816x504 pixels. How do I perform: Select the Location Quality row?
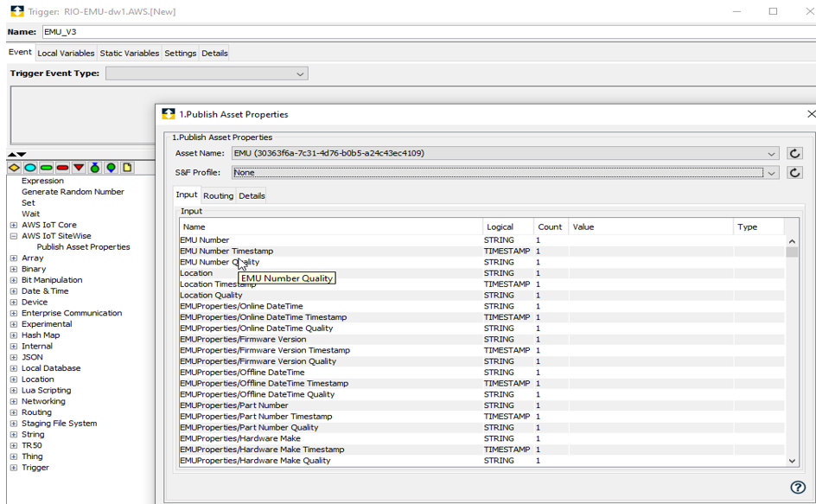click(x=481, y=295)
